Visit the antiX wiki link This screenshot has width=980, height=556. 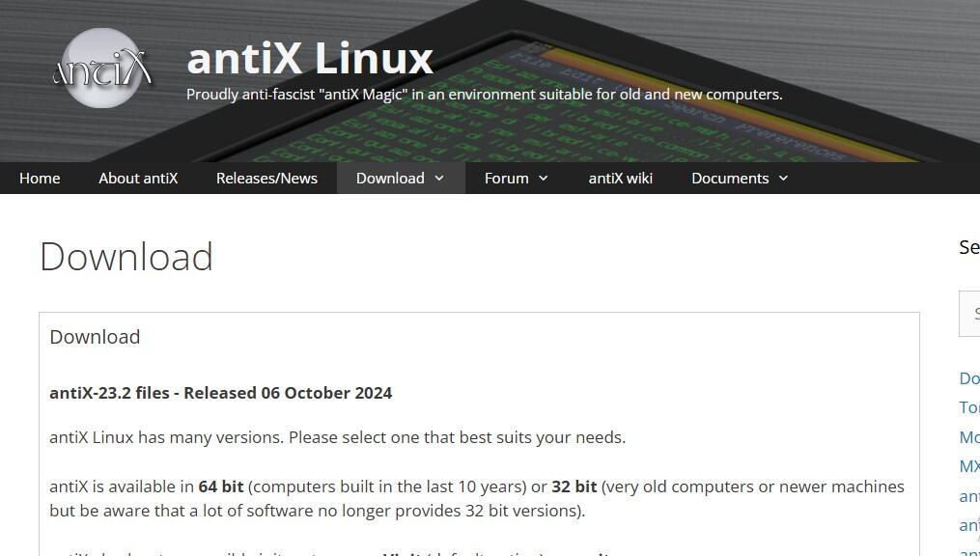click(621, 178)
